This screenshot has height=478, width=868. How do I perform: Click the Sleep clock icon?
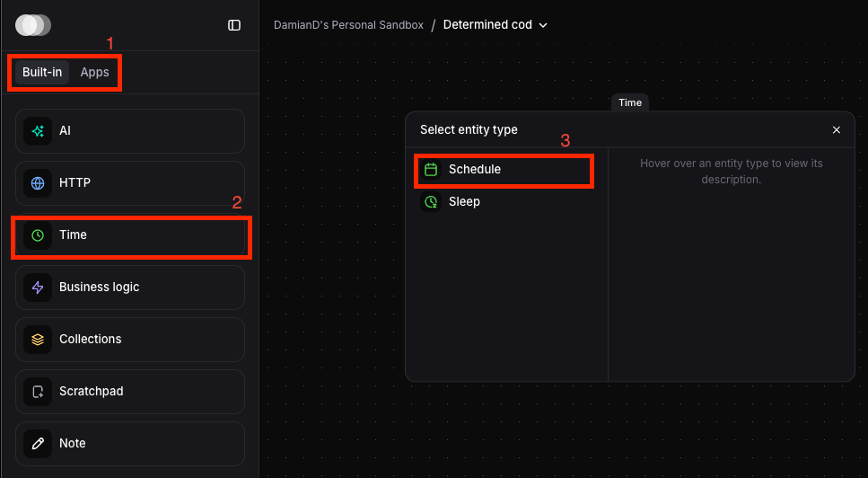tap(431, 202)
